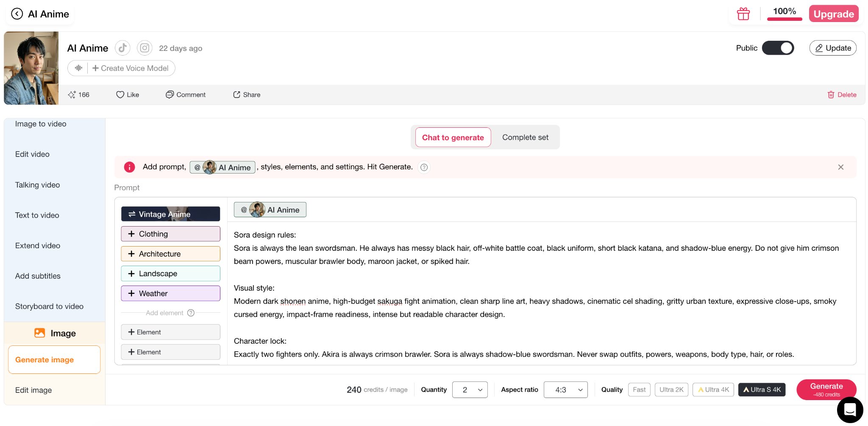Open Image to video in sidebar
868x426 pixels.
click(41, 124)
